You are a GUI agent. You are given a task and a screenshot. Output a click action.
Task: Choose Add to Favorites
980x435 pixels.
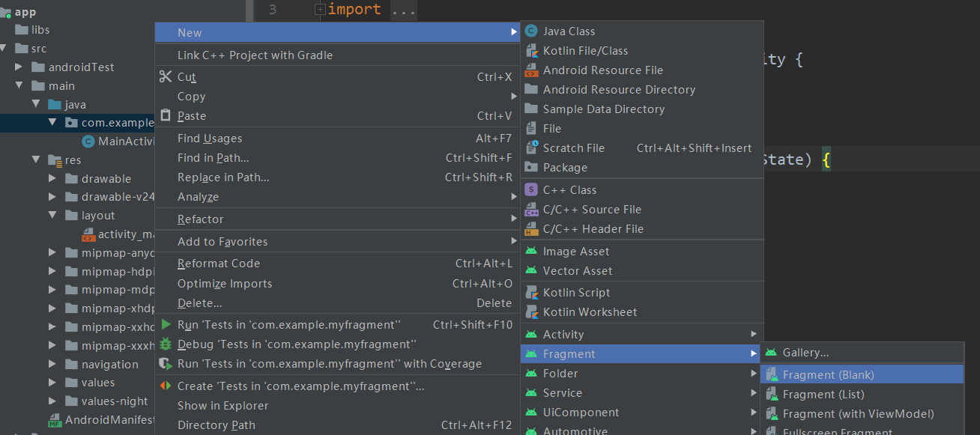[x=338, y=242]
